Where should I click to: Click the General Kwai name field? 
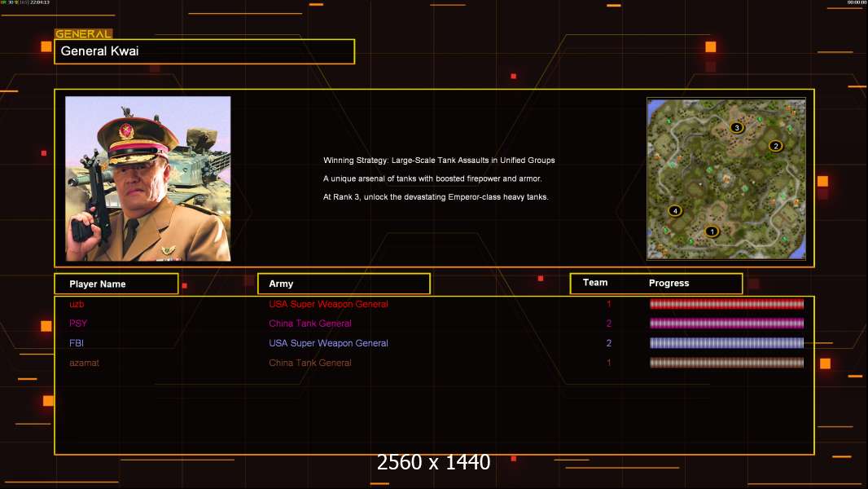pos(204,51)
